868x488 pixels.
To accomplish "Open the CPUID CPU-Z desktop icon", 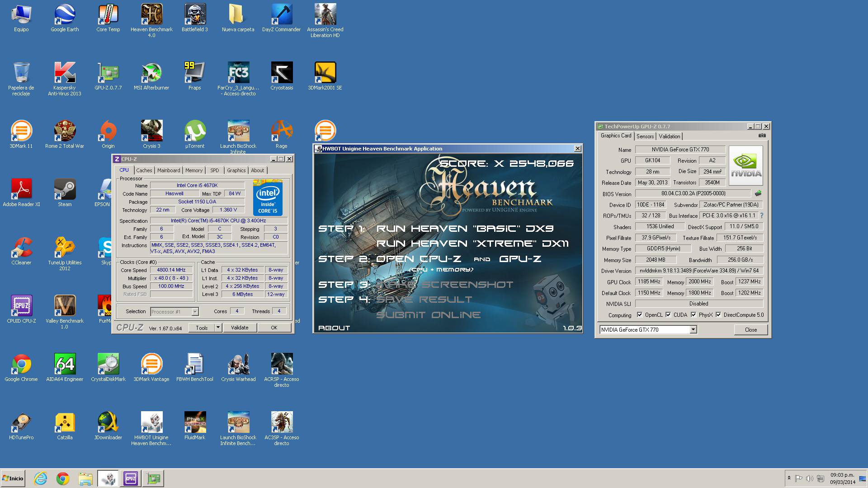I will 21,309.
